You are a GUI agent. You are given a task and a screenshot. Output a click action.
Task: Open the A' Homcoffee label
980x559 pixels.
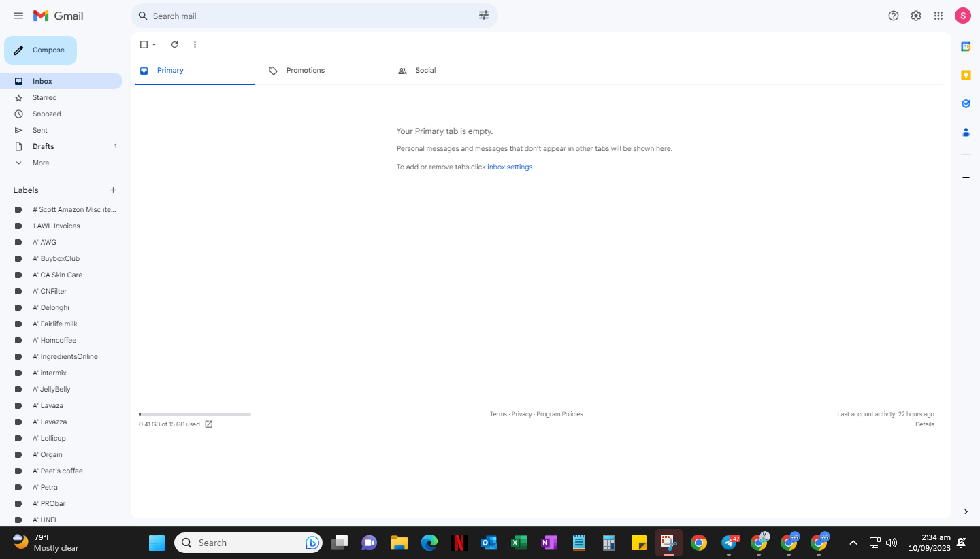click(x=61, y=340)
